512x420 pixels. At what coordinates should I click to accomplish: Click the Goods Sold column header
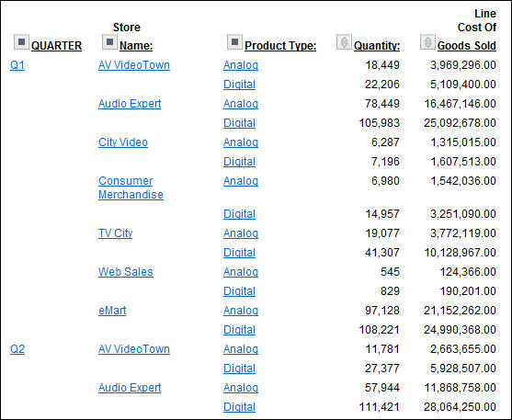tap(467, 46)
